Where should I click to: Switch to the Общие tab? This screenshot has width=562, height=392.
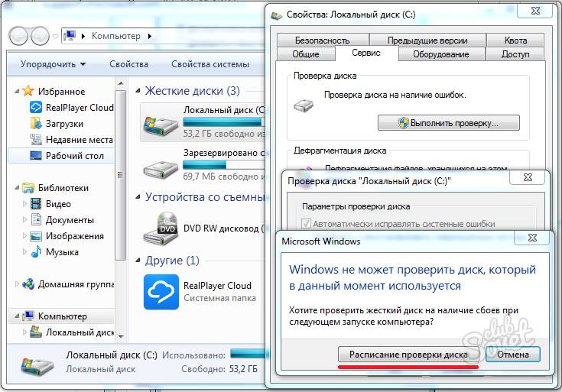[306, 54]
